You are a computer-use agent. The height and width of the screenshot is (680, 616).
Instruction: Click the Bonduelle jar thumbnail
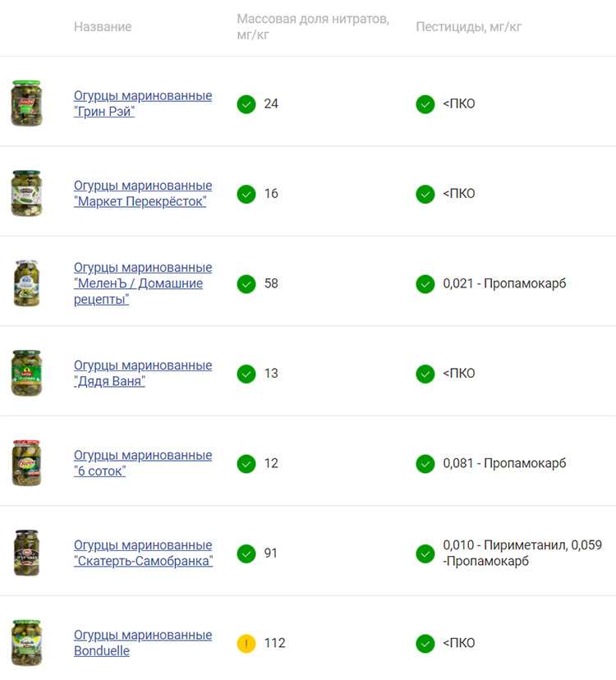26,643
